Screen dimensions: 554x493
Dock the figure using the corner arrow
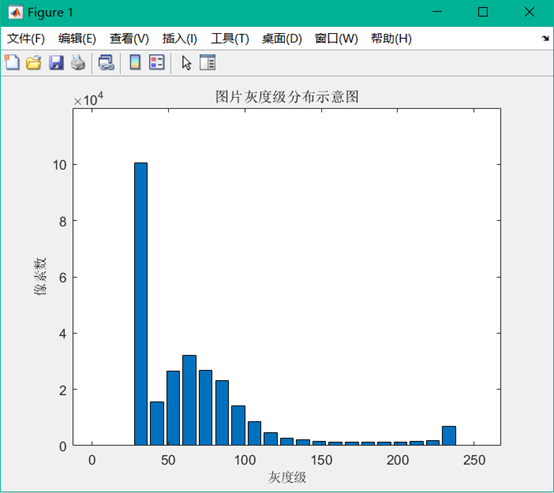pos(545,38)
